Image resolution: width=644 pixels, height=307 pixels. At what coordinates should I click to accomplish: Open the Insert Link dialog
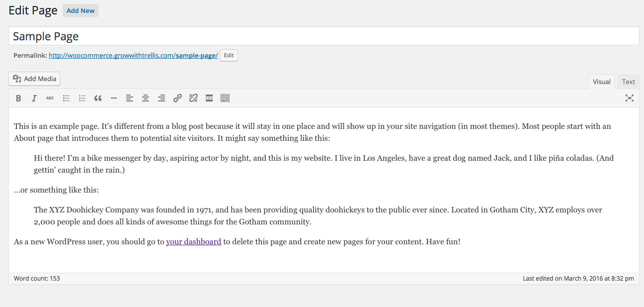pyautogui.click(x=177, y=98)
